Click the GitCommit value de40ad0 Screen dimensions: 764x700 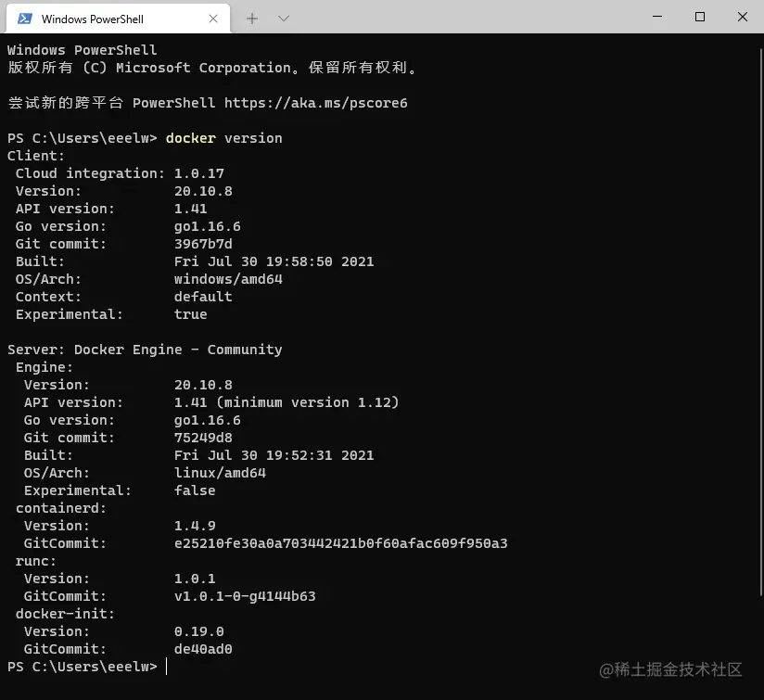pos(203,649)
